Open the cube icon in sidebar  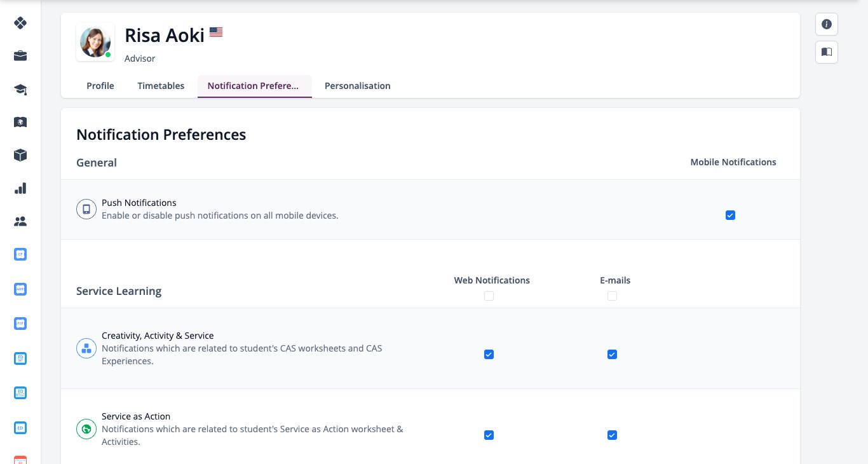(x=20, y=155)
